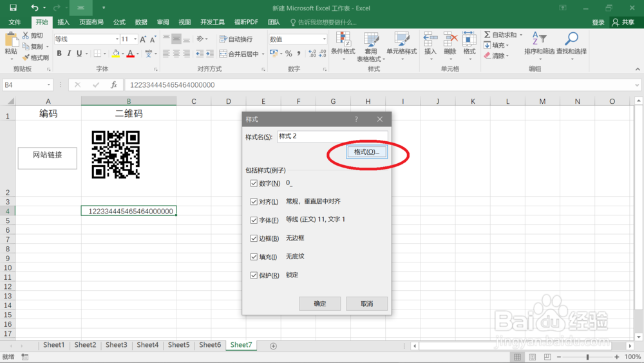
Task: Open Cell Styles gallery
Action: click(x=402, y=46)
